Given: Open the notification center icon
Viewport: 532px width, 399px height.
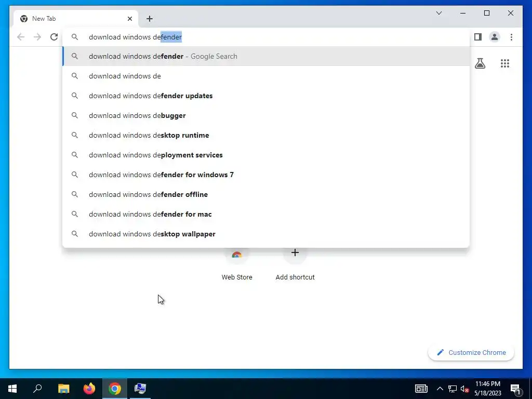Looking at the screenshot, I should 515,389.
